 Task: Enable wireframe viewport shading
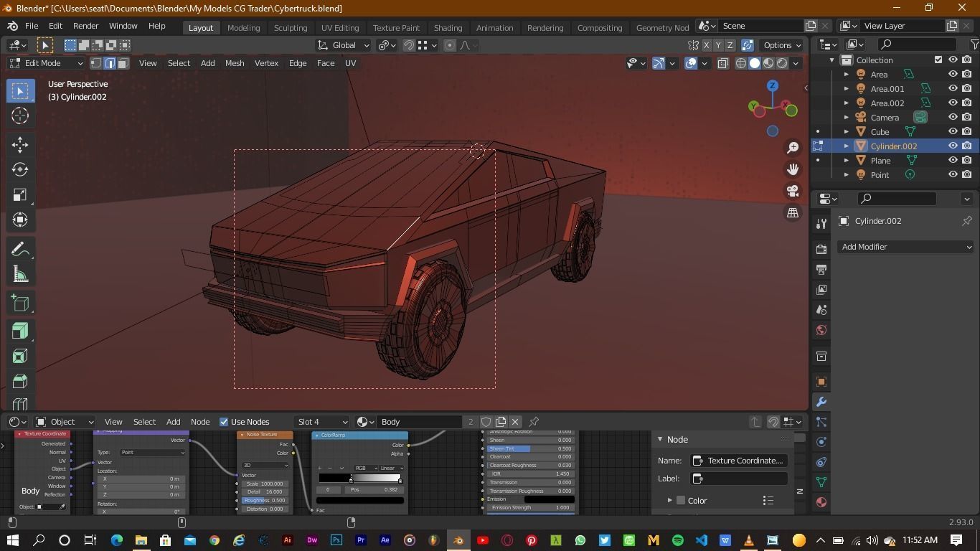point(741,63)
